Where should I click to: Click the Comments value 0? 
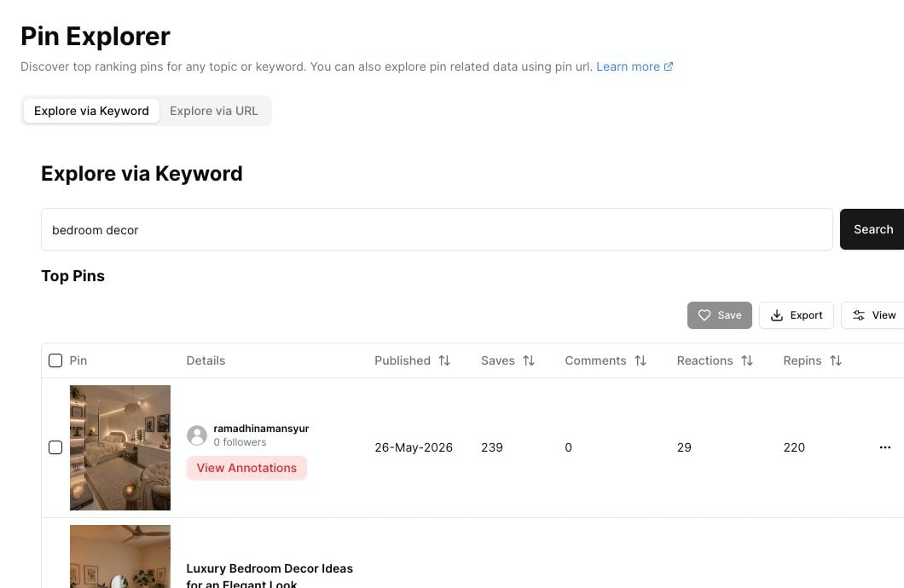(x=569, y=447)
